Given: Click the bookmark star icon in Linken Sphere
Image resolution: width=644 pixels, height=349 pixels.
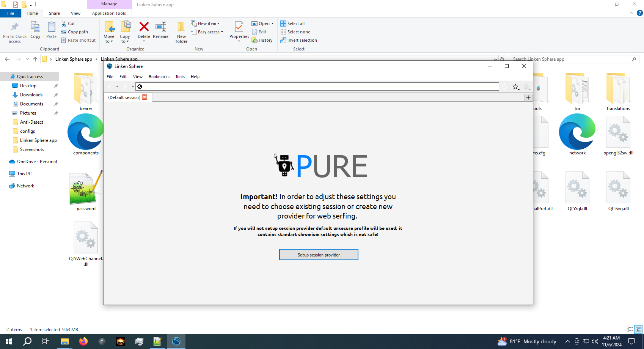Looking at the screenshot, I should [x=515, y=87].
